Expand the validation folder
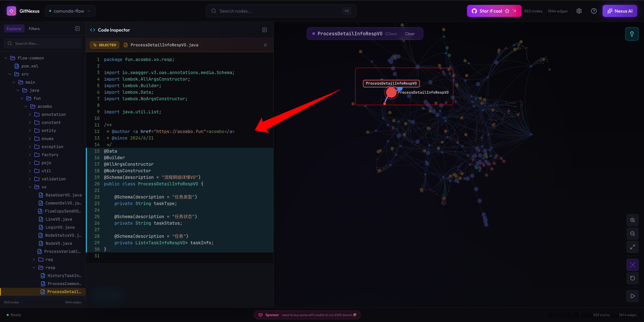The height and width of the screenshot is (322, 644). (x=30, y=179)
